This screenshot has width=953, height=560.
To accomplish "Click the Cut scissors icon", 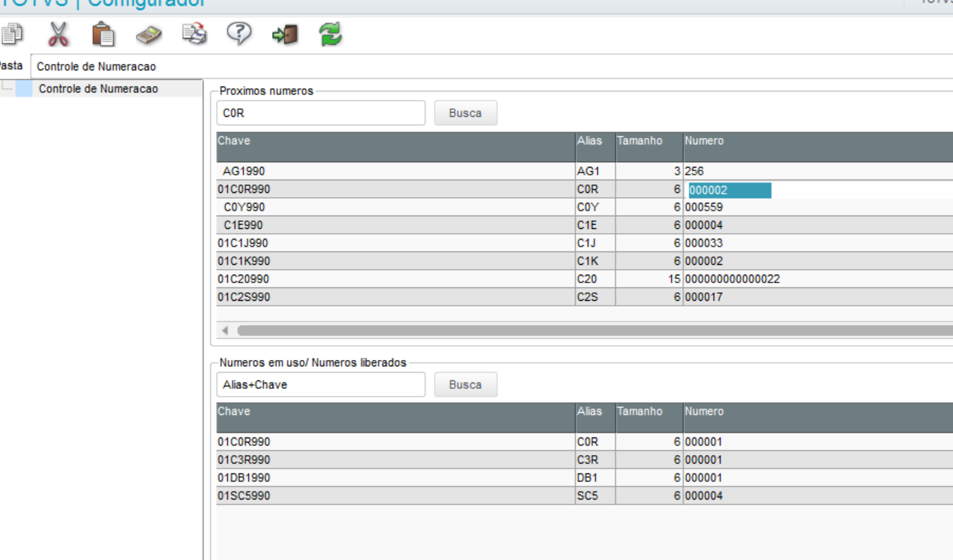I will click(59, 34).
